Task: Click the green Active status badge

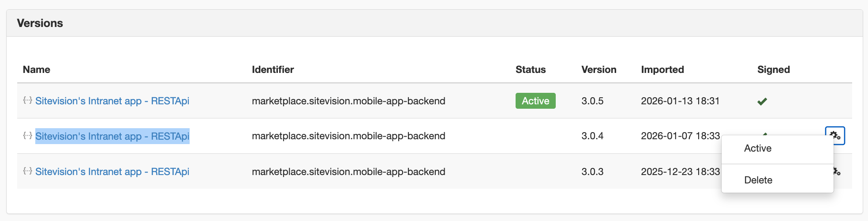Action: coord(535,101)
